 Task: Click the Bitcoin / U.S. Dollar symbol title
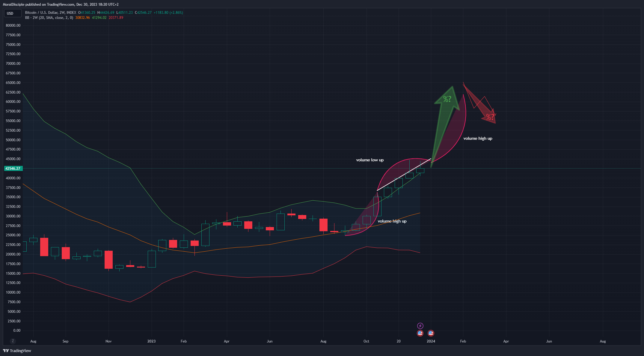(x=50, y=13)
